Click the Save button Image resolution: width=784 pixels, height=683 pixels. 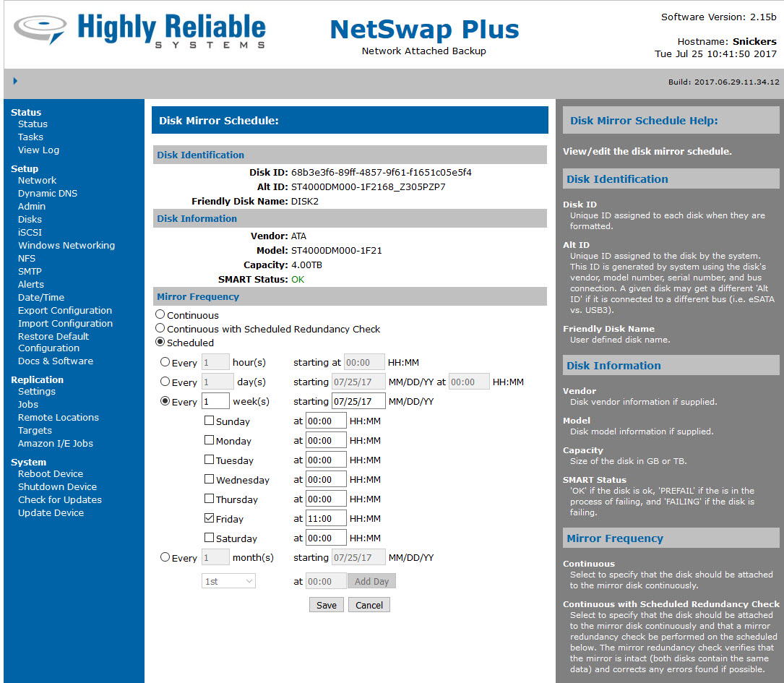click(327, 605)
